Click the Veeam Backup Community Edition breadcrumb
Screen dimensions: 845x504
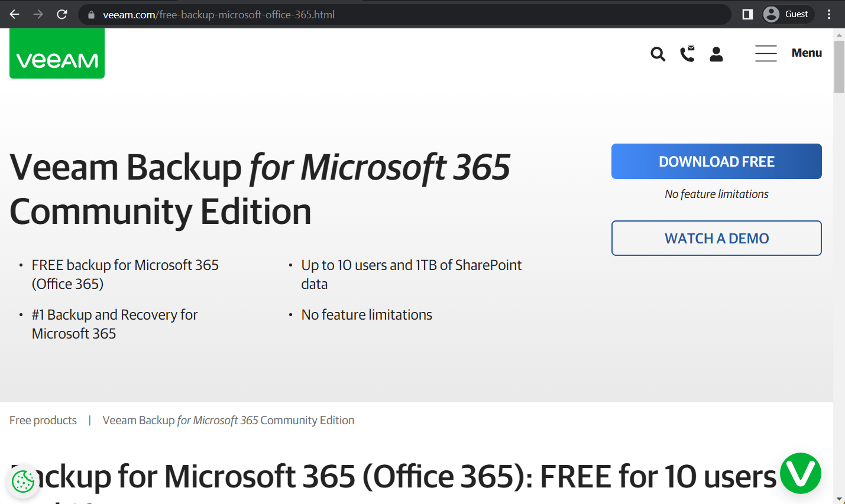coord(228,420)
